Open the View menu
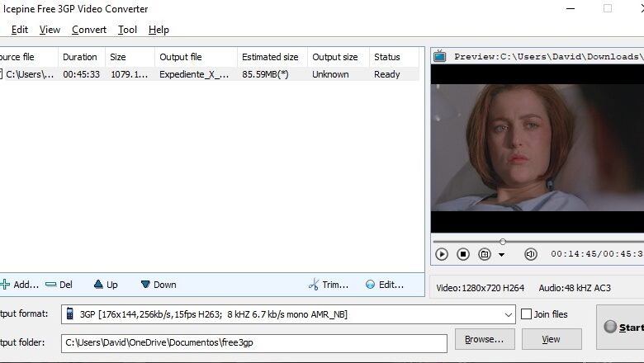 (50, 30)
